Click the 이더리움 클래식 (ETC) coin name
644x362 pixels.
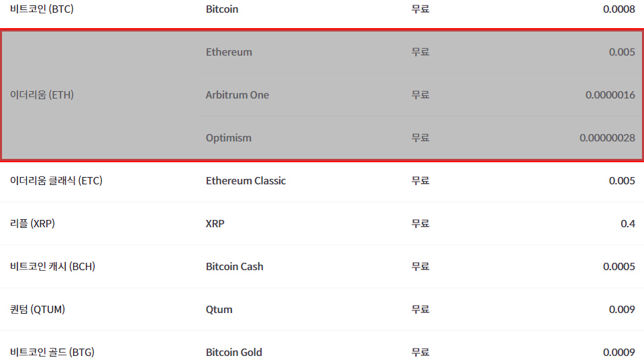click(x=56, y=181)
